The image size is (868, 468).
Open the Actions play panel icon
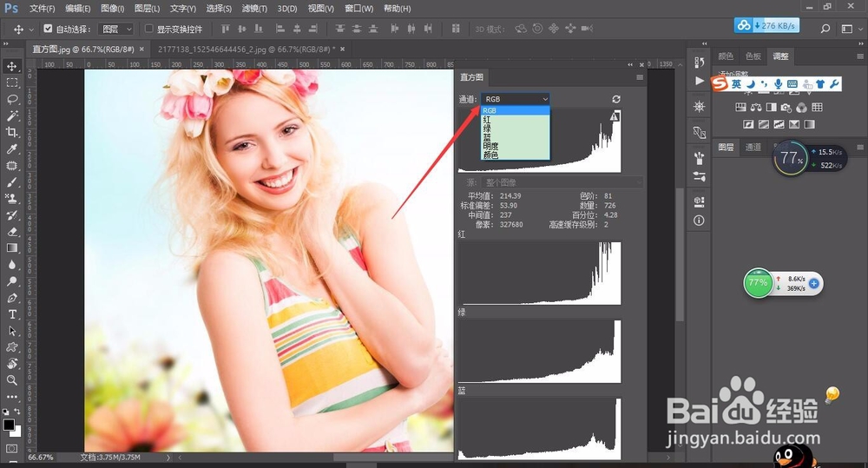click(699, 81)
